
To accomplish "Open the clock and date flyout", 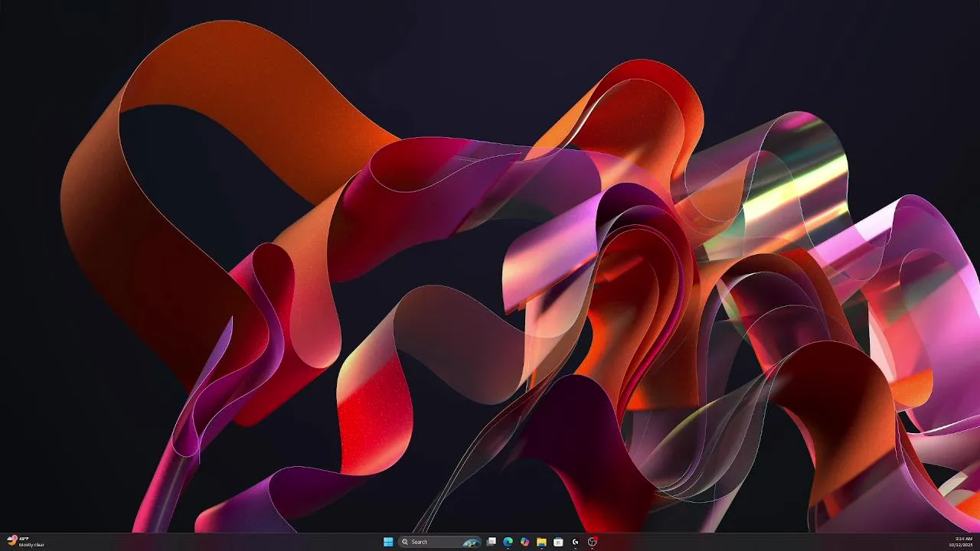I will [x=962, y=542].
